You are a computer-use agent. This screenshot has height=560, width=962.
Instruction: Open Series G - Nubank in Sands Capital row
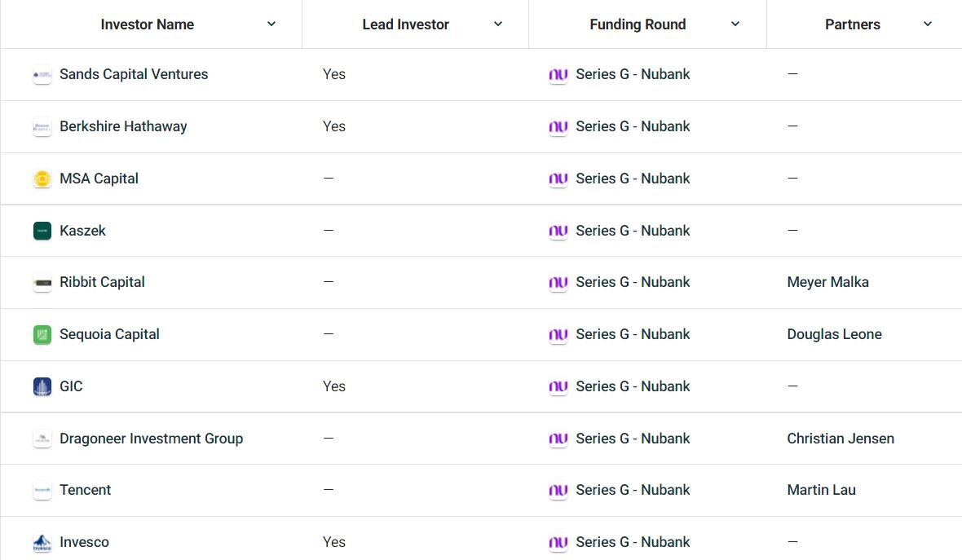pos(633,74)
